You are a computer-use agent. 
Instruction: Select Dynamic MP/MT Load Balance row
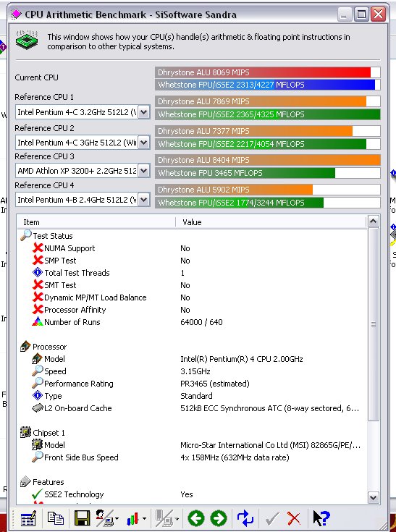(193, 297)
